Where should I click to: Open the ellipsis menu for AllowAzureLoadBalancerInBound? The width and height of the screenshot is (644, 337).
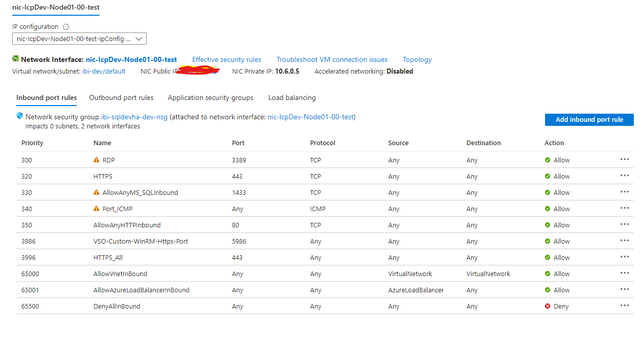tap(624, 289)
